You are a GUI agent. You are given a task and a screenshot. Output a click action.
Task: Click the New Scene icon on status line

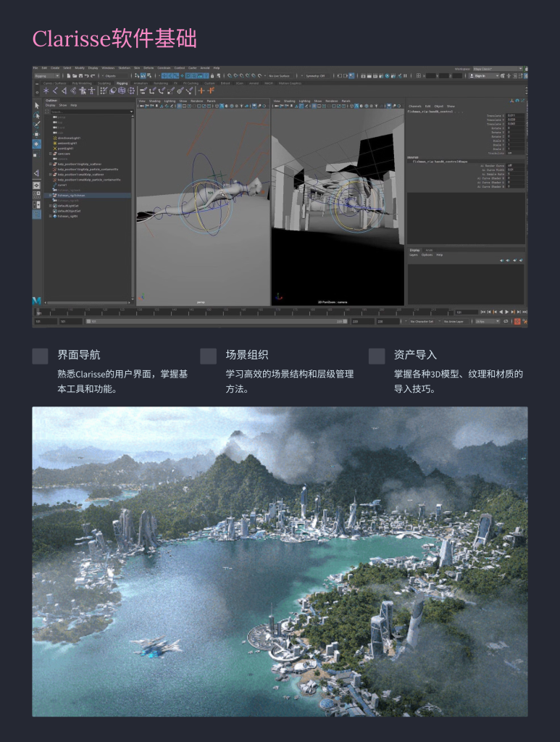pyautogui.click(x=69, y=75)
